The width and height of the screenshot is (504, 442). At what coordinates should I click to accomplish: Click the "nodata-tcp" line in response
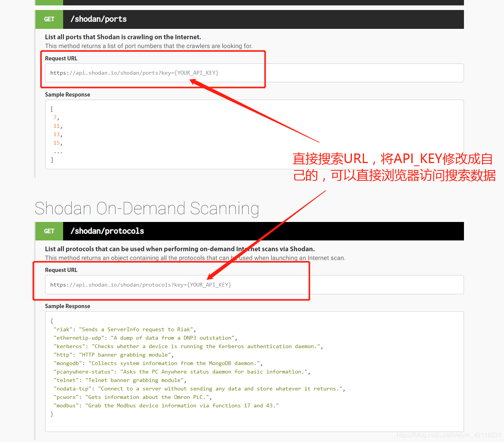pos(199,389)
